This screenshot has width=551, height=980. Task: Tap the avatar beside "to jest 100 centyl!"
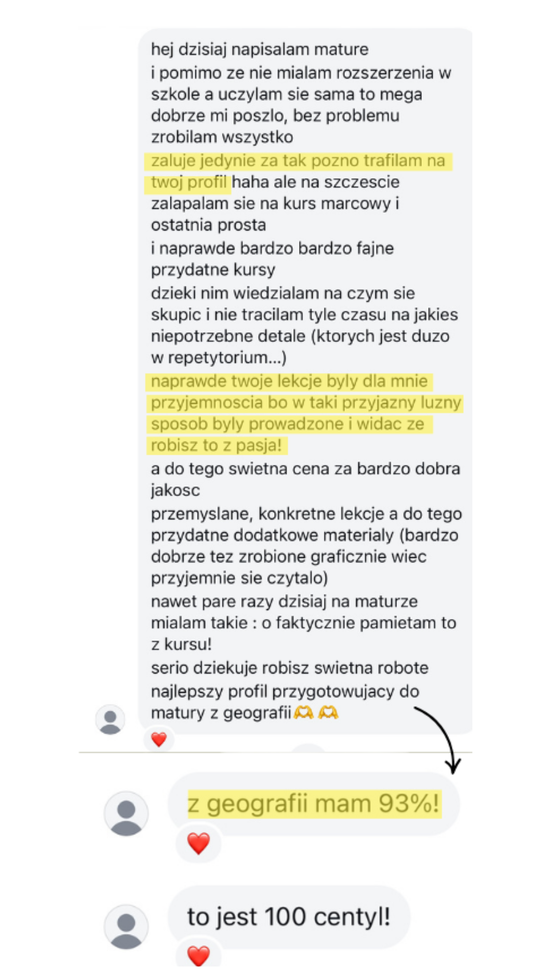[x=126, y=927]
